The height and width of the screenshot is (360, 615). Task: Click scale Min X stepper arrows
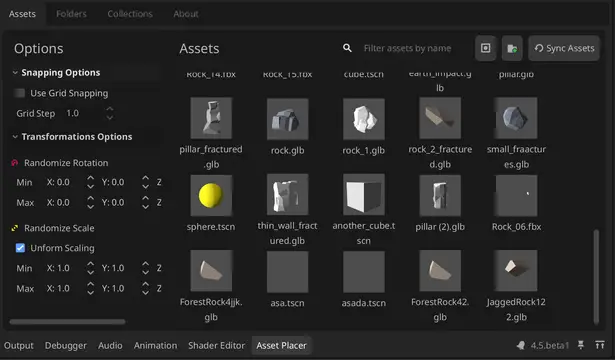click(90, 268)
